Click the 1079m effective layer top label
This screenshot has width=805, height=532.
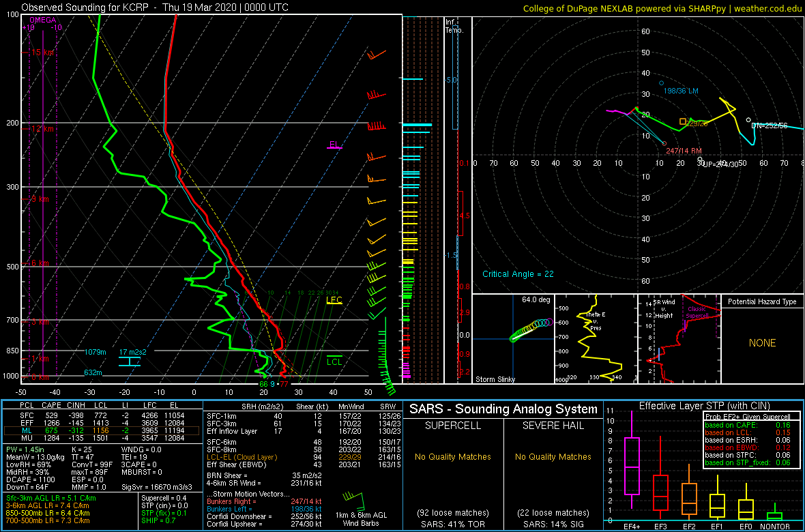tap(96, 352)
